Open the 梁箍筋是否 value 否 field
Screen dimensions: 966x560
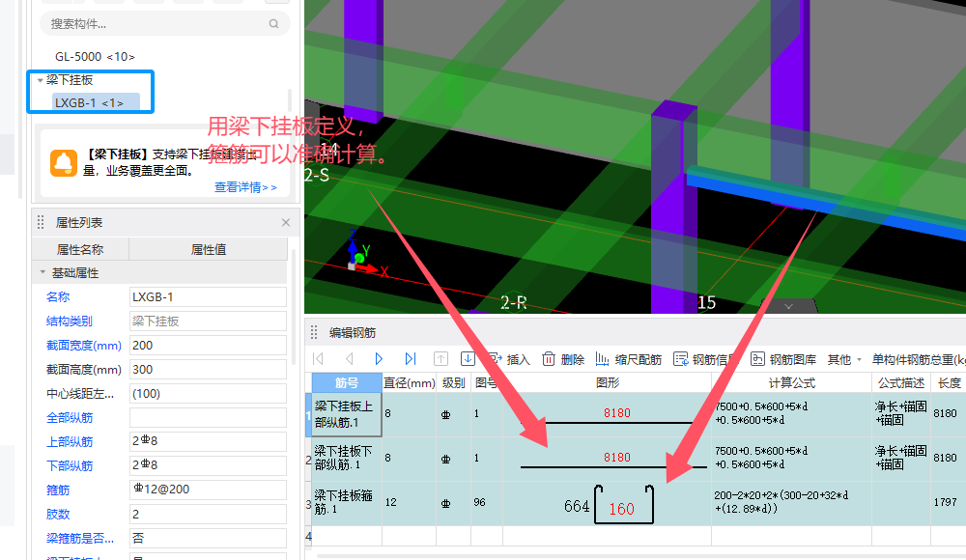[208, 538]
